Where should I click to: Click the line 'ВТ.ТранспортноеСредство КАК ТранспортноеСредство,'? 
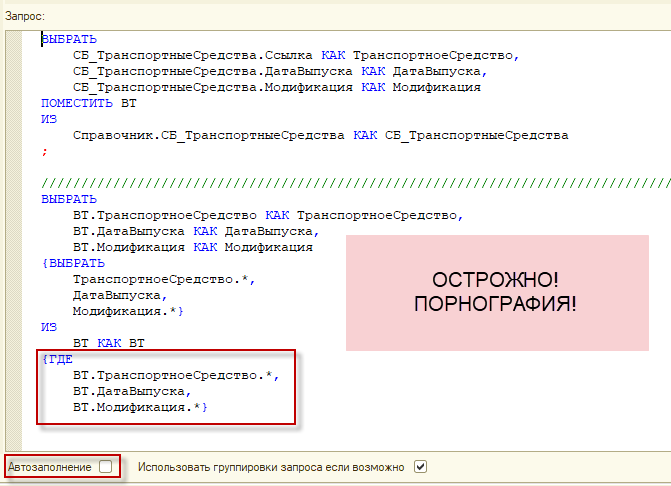[x=268, y=215]
